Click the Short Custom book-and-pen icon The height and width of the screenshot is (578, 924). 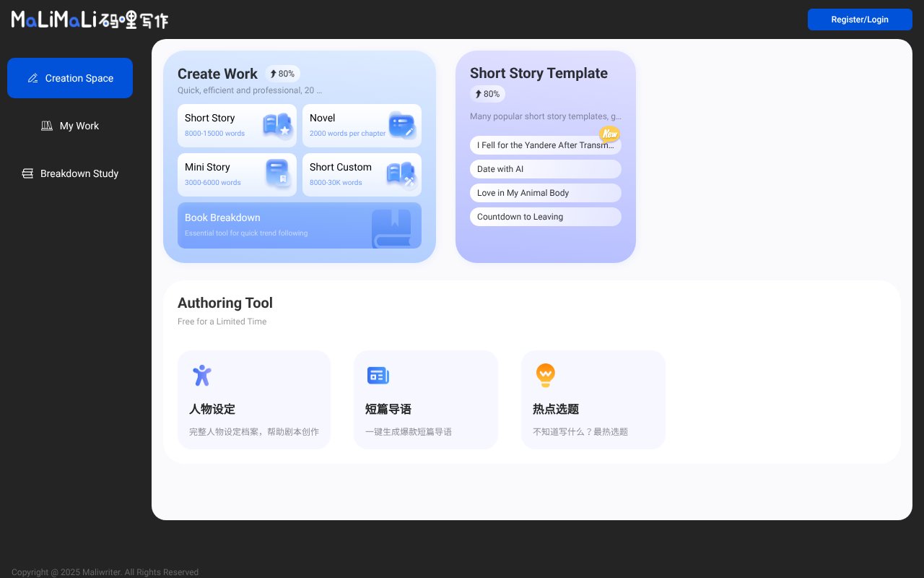tap(401, 174)
